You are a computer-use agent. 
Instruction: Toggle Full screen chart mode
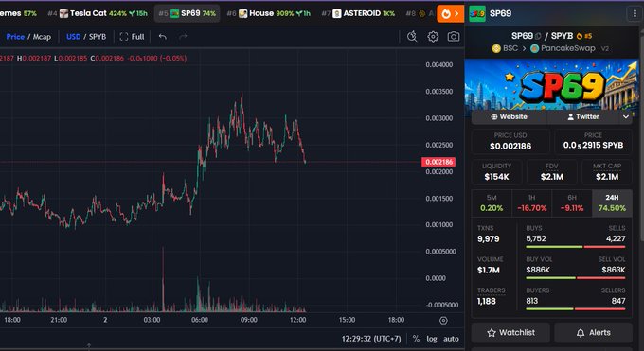coord(132,37)
